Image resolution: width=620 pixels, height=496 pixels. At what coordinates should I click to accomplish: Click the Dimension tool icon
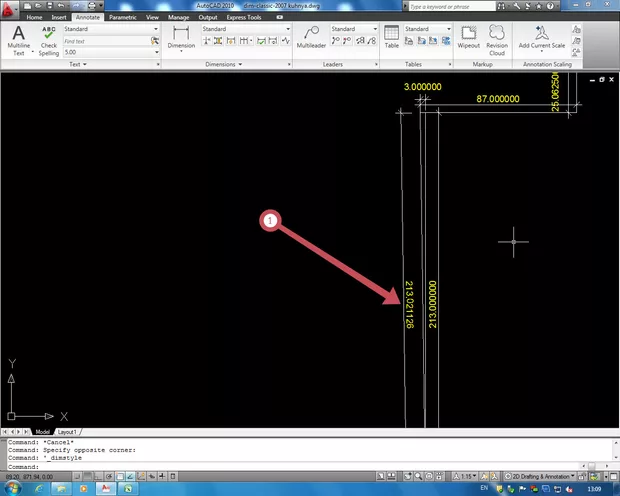[x=181, y=37]
